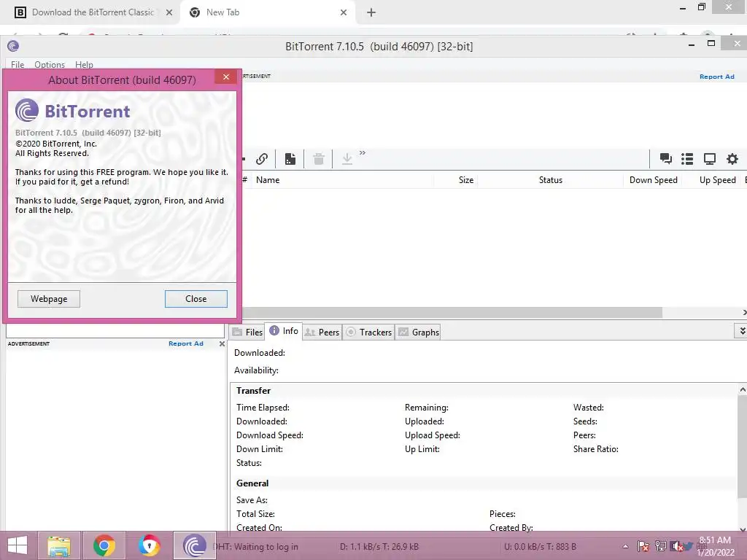Click the torrent list horizontal scrollbar
Viewport: 747px width, 560px height.
pyautogui.click(x=452, y=312)
